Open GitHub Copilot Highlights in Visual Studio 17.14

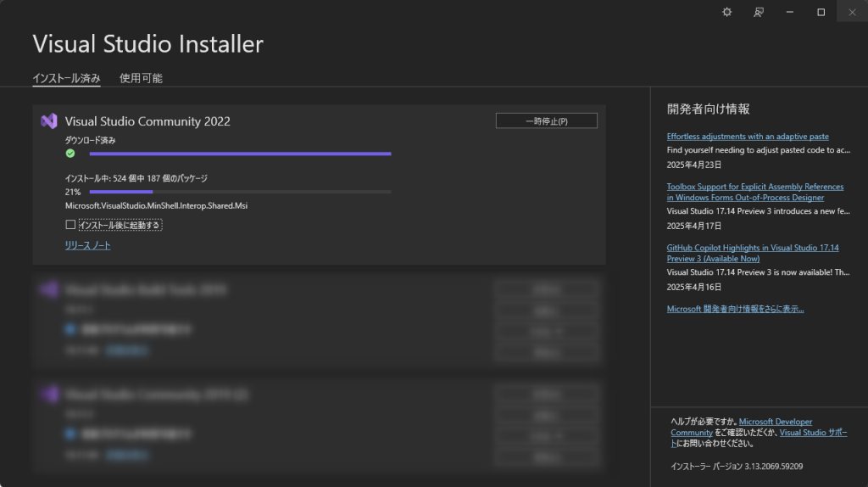[x=753, y=253]
